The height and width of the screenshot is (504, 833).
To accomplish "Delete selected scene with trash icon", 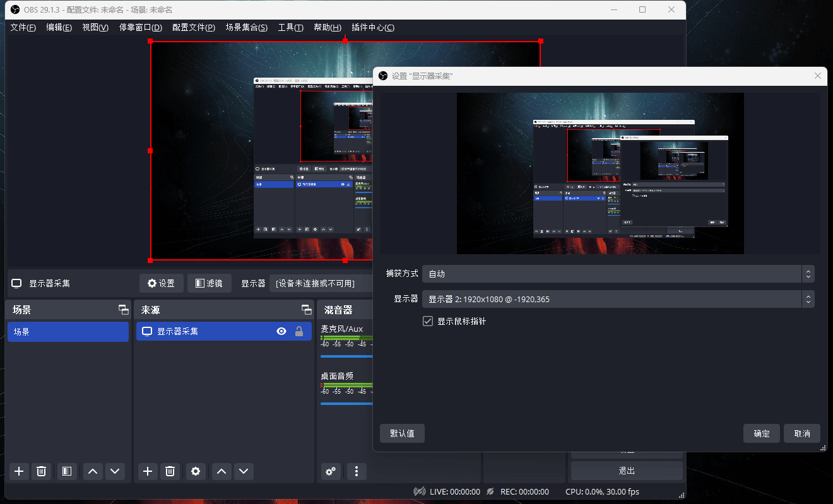I will [42, 471].
